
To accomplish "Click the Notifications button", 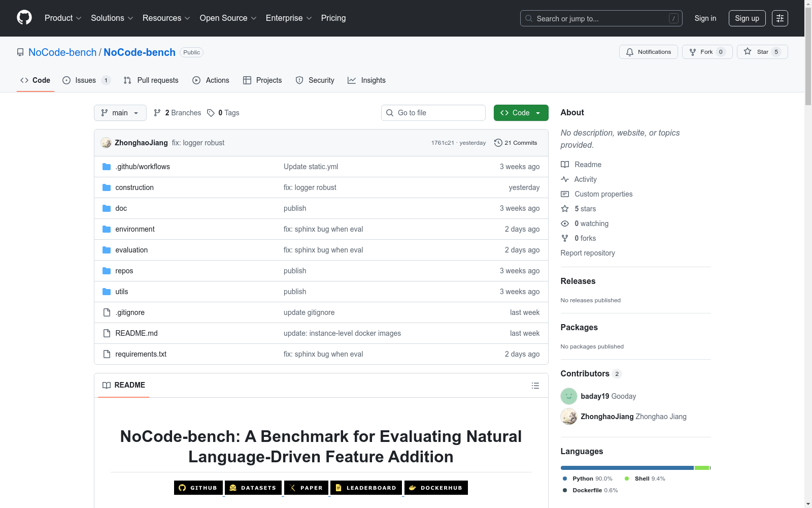I will tap(649, 52).
